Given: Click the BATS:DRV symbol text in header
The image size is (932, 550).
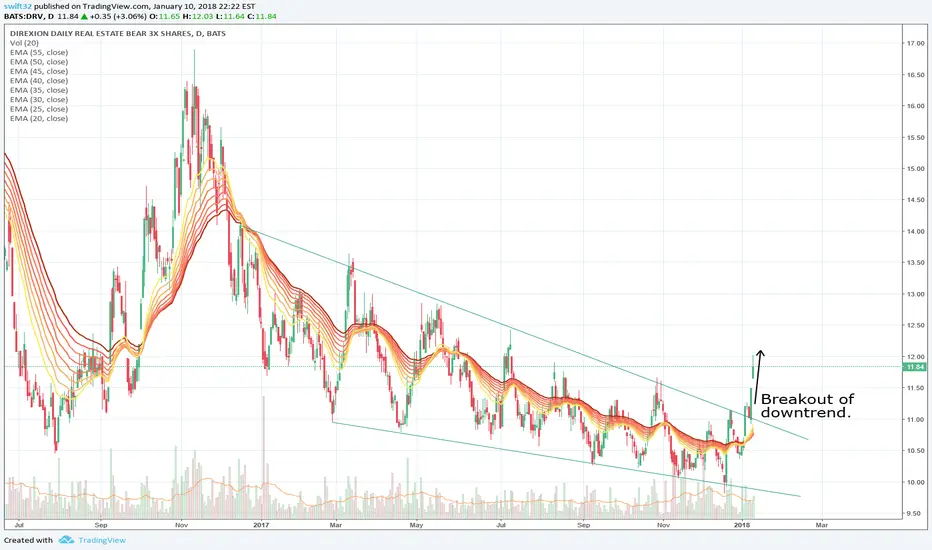Looking at the screenshot, I should 24,16.
